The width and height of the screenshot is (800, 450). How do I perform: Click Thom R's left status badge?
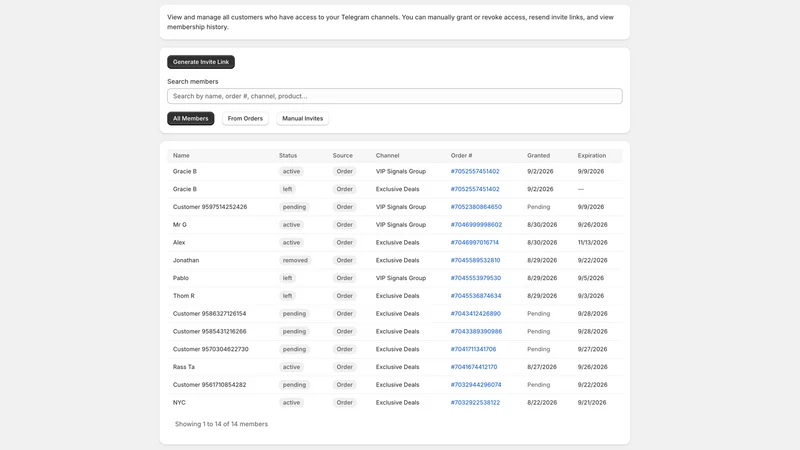click(287, 296)
